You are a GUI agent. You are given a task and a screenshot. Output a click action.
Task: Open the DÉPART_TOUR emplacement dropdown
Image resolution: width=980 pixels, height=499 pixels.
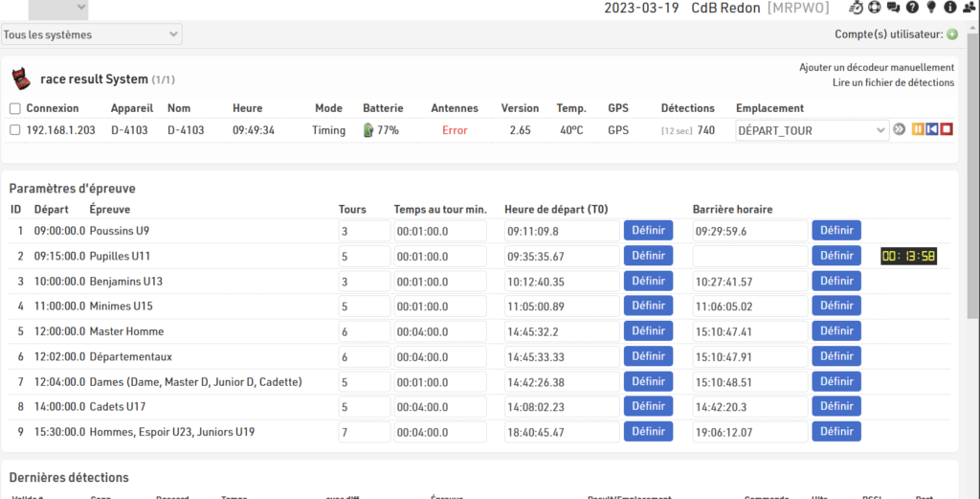click(812, 130)
